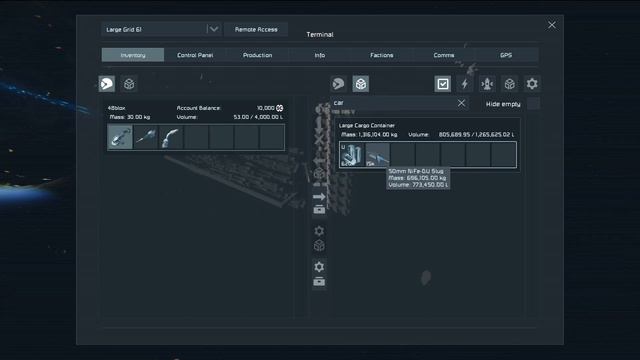Select first item in Large Cargo Container
The height and width of the screenshot is (360, 640).
352,155
